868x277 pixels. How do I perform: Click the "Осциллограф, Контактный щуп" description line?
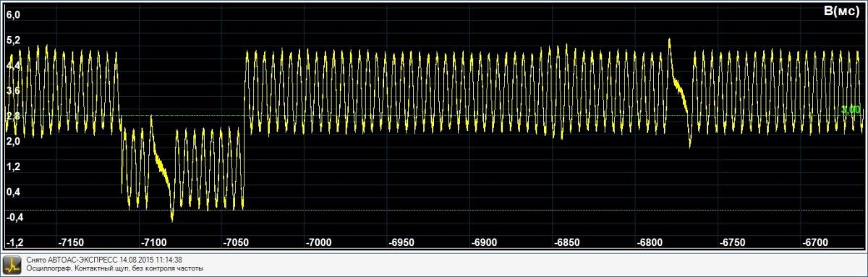click(x=115, y=268)
